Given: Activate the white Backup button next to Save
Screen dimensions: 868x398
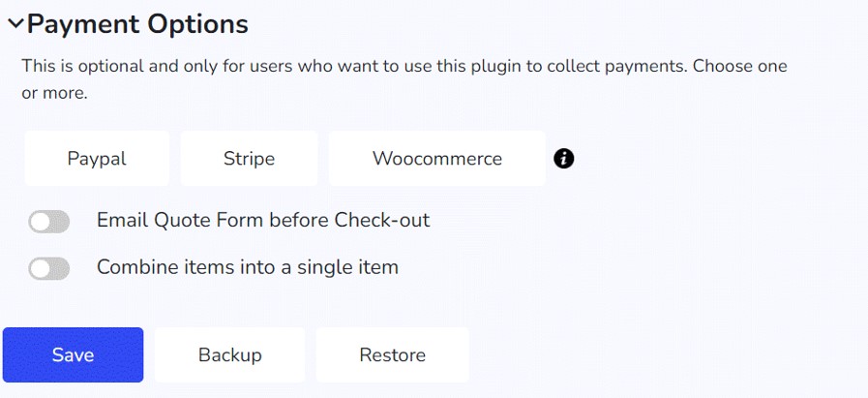Looking at the screenshot, I should point(229,354).
